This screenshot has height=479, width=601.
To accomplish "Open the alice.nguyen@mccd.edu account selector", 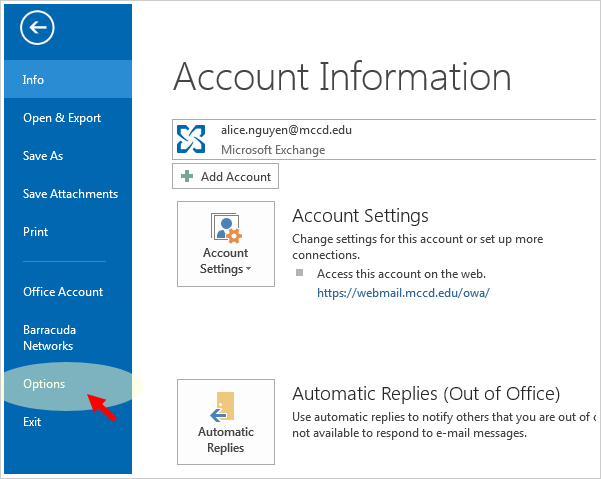I will pyautogui.click(x=384, y=139).
